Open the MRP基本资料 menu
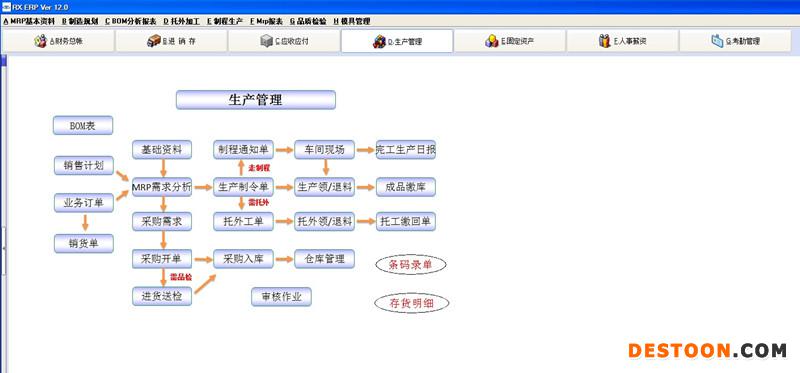The image size is (800, 373). (29, 21)
